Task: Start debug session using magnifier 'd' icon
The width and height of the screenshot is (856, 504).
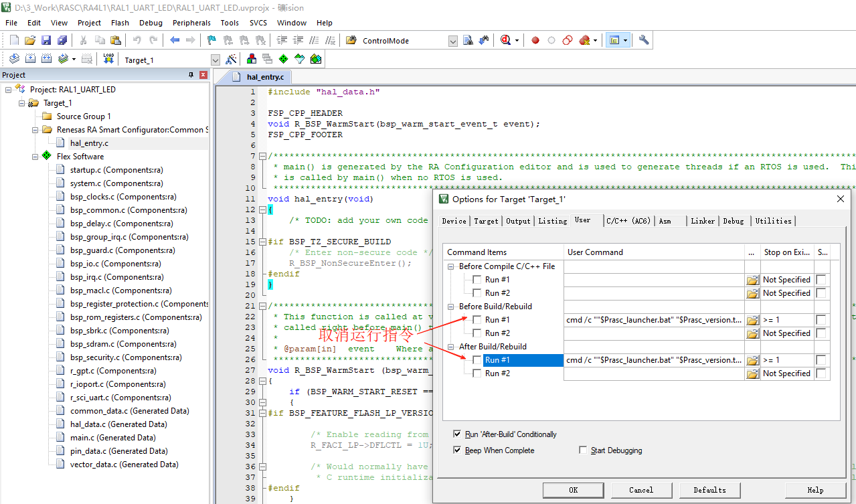Action: tap(506, 40)
